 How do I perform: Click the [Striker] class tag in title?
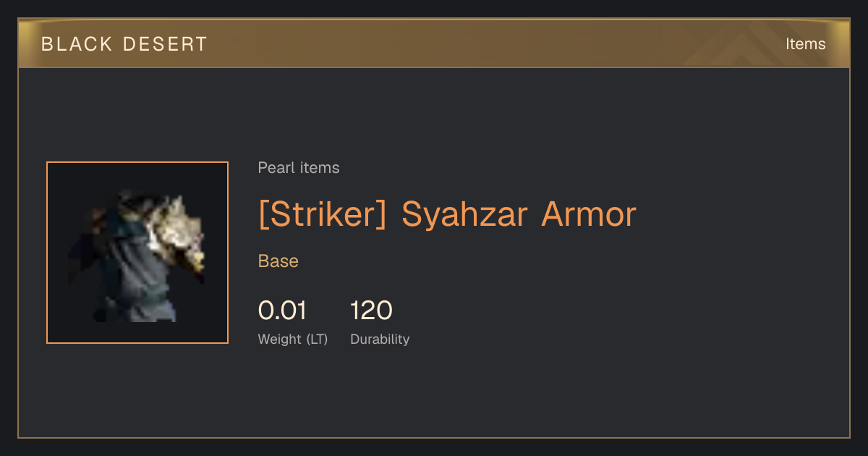(323, 214)
